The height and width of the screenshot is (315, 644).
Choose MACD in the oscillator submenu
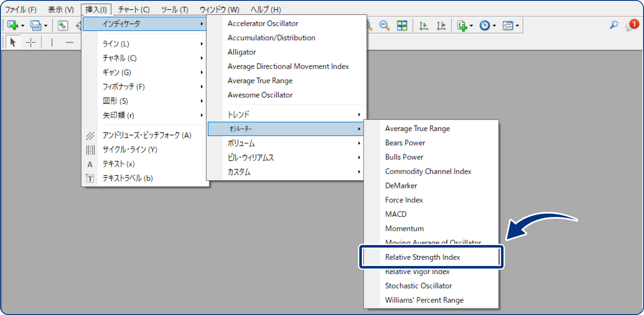pyautogui.click(x=396, y=214)
